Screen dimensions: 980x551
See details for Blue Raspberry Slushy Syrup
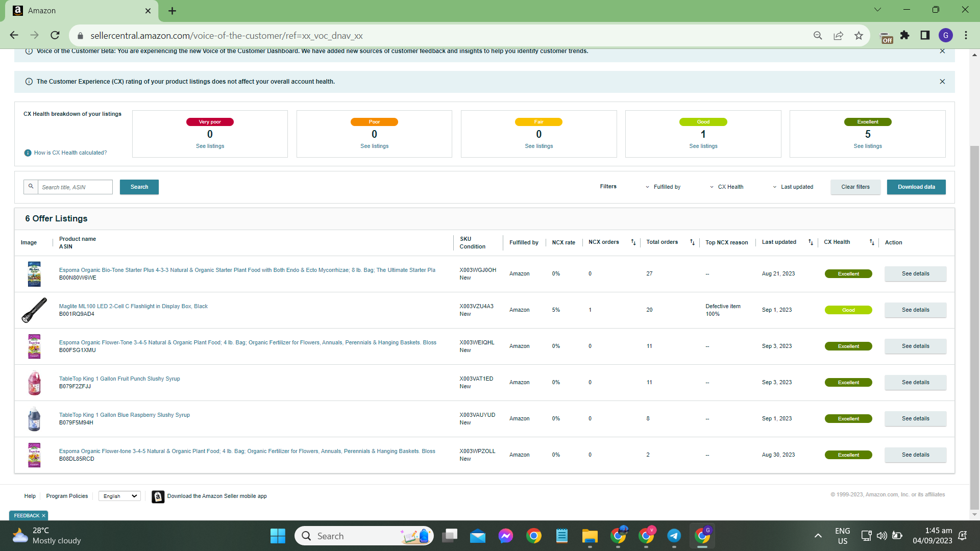coord(915,419)
